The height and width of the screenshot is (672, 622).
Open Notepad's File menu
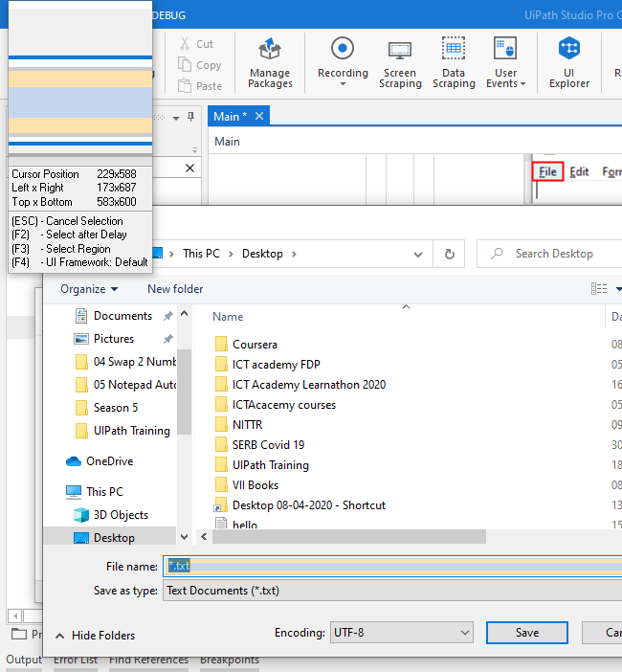pos(547,172)
